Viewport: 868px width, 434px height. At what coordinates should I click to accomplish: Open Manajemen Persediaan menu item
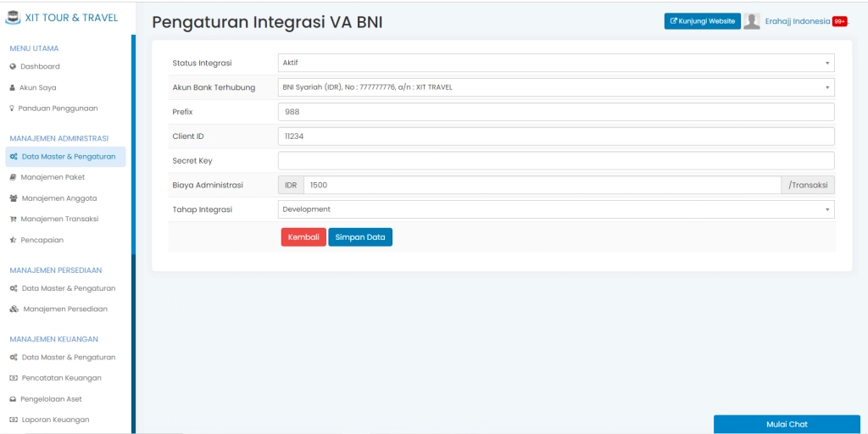pos(64,309)
